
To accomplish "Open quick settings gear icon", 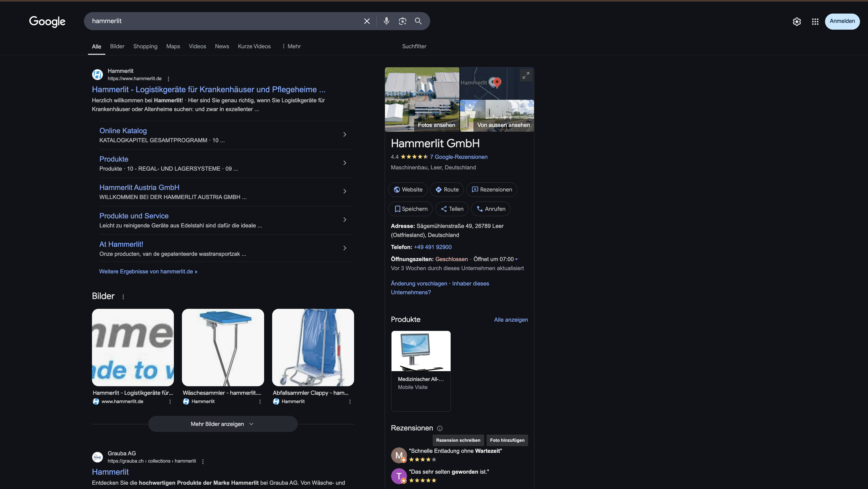I will [797, 22].
